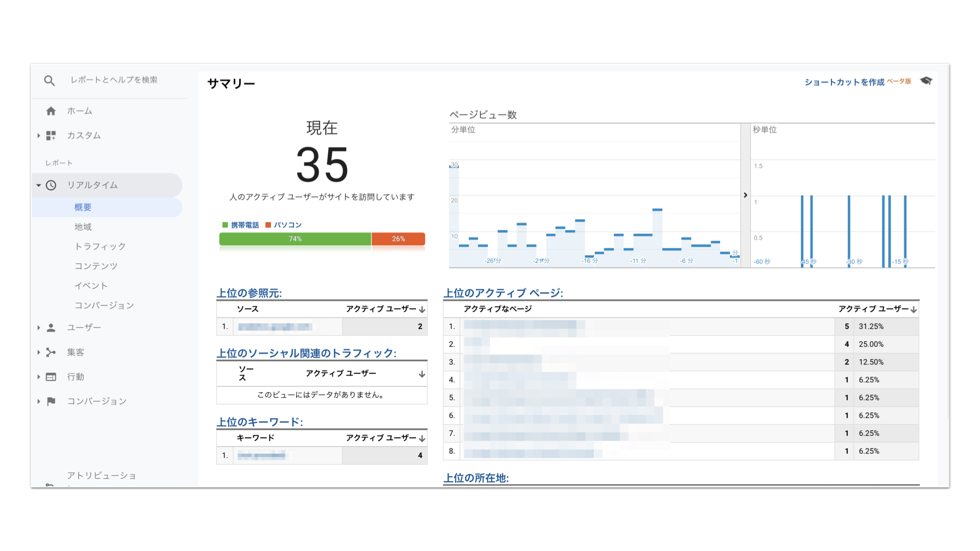The width and height of the screenshot is (980, 551).
Task: Open the トラフィック realtime report
Action: pyautogui.click(x=100, y=246)
